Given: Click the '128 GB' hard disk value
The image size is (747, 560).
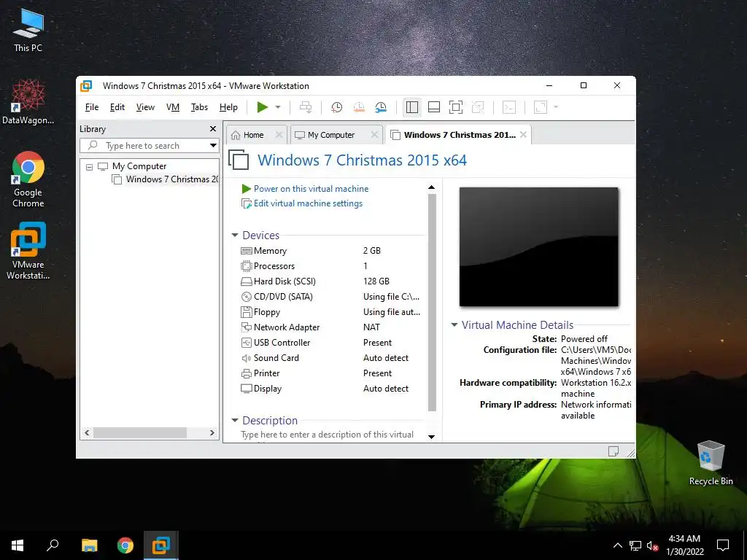Looking at the screenshot, I should 376,281.
